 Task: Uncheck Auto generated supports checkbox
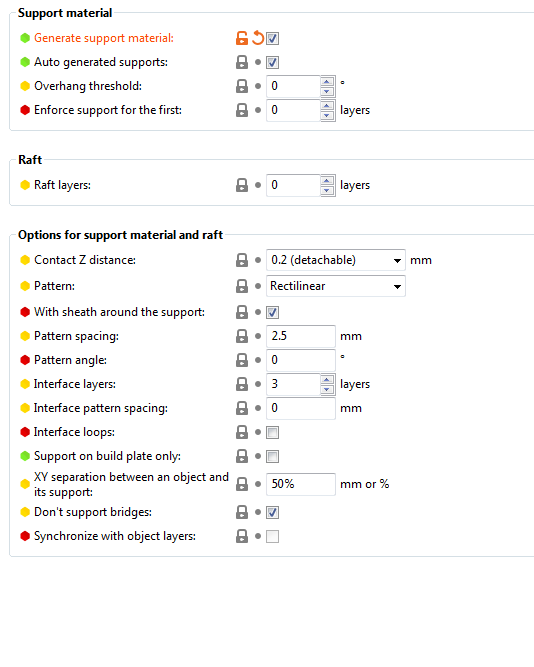[x=272, y=63]
